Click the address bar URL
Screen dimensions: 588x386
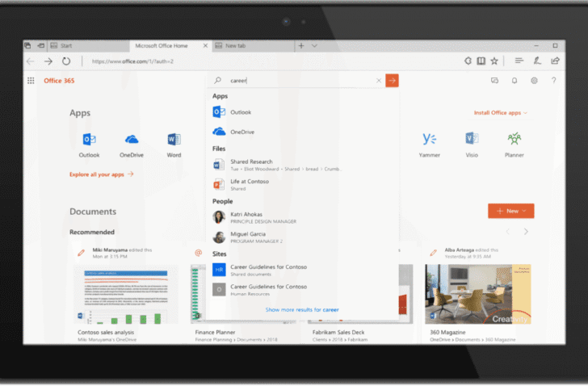[x=132, y=61]
